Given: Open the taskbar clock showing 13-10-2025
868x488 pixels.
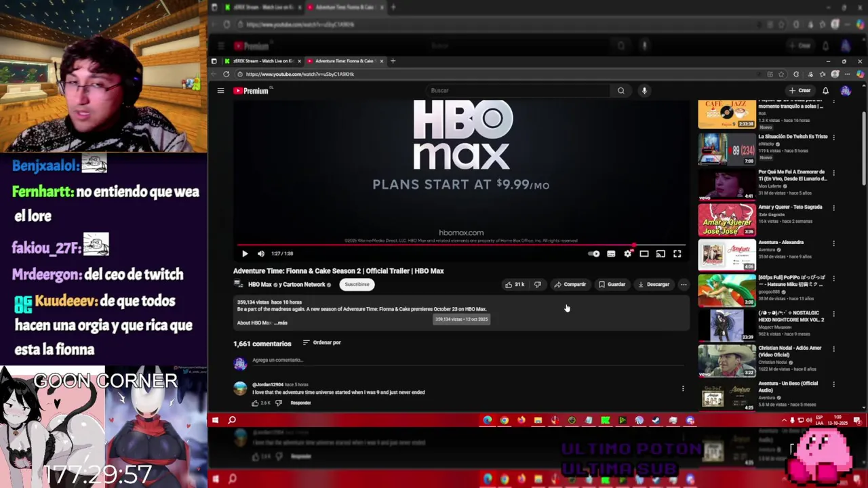Looking at the screenshot, I should [x=837, y=420].
